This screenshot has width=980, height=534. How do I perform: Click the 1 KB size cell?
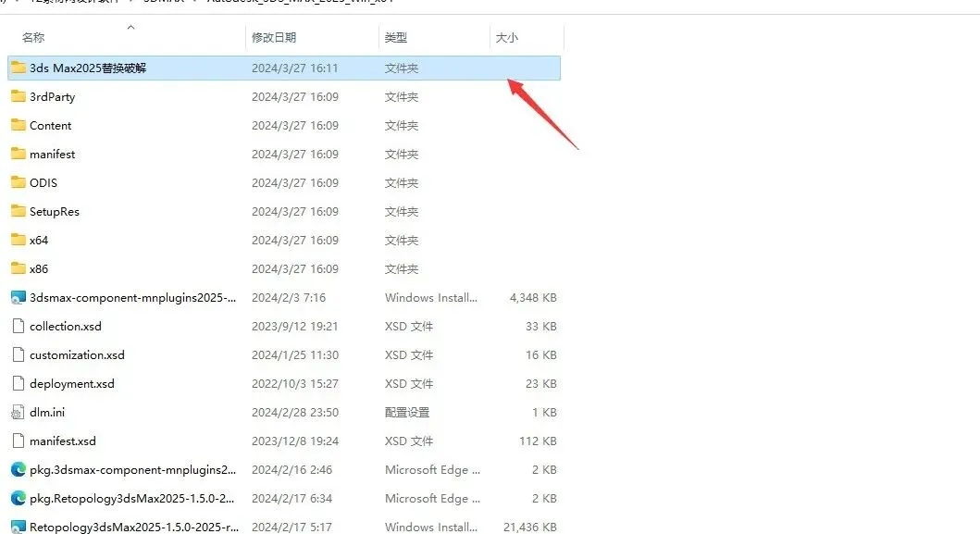coord(544,413)
